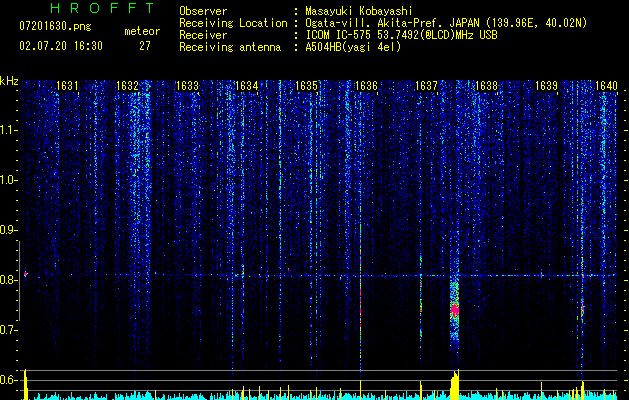This screenshot has height=400, width=629.
Task: Click the HROFFT title text
Action: click(x=102, y=8)
